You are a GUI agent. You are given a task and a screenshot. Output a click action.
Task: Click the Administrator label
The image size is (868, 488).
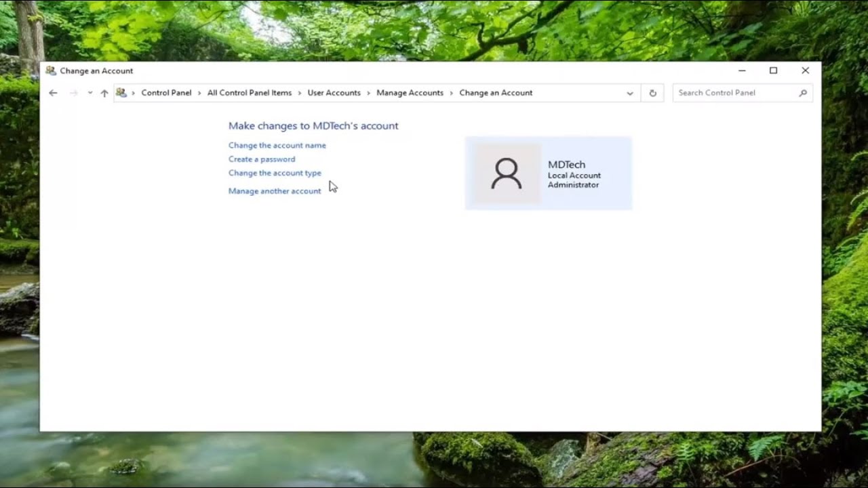click(x=573, y=185)
